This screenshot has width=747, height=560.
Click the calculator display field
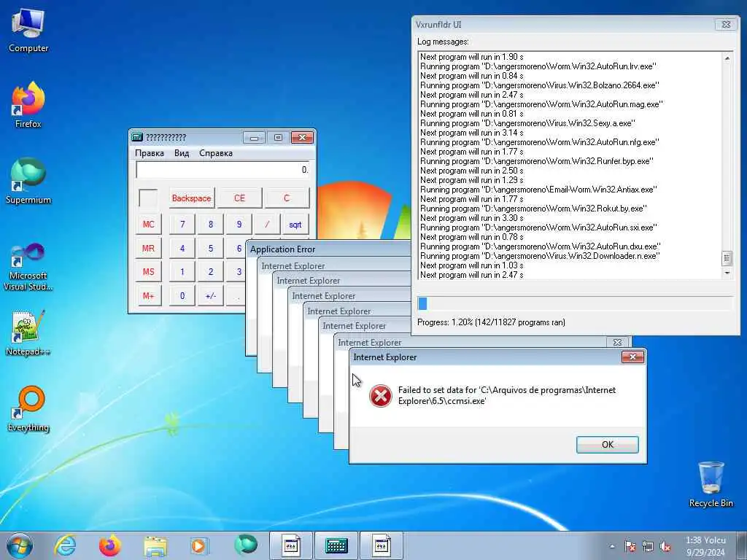point(222,170)
